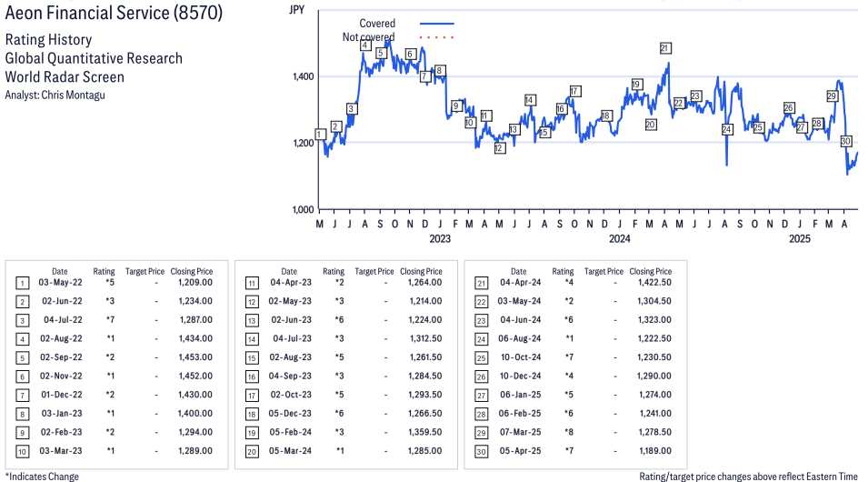Click the World Radar Screen text
868x482 pixels.
point(65,76)
